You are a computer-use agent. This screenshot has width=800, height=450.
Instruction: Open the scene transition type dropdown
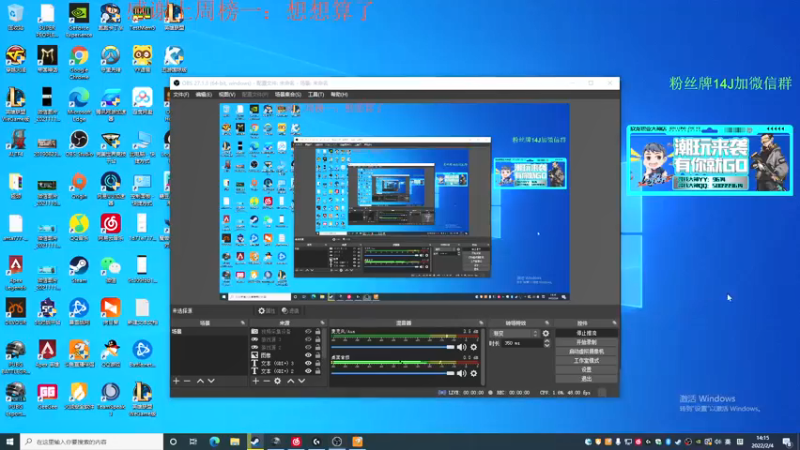click(514, 333)
